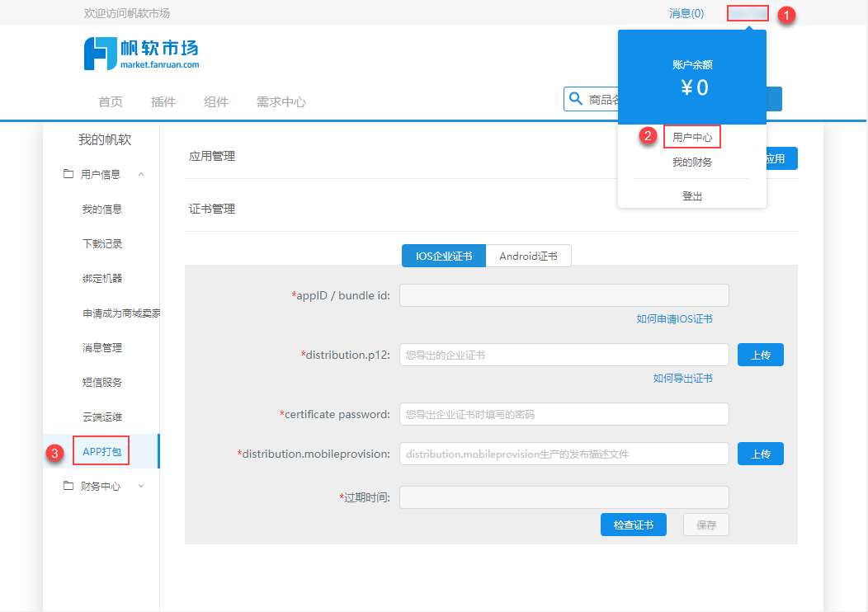Open 我的信息 in the sidebar
Image resolution: width=868 pixels, height=612 pixels.
click(x=102, y=209)
